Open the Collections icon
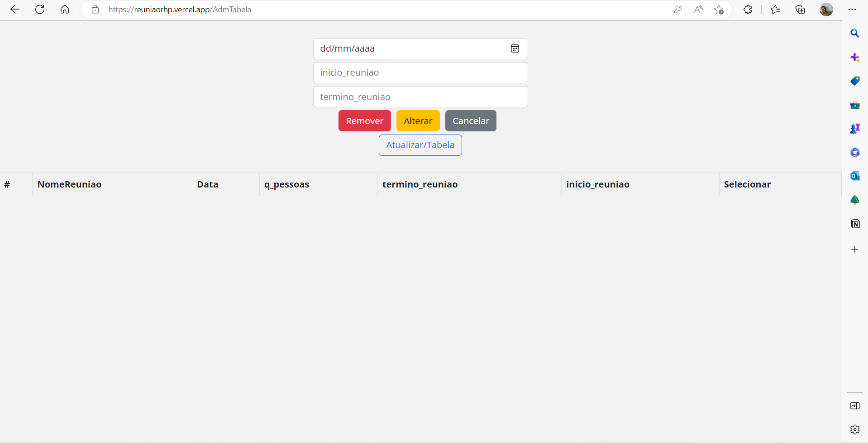This screenshot has height=443, width=868. click(x=800, y=9)
